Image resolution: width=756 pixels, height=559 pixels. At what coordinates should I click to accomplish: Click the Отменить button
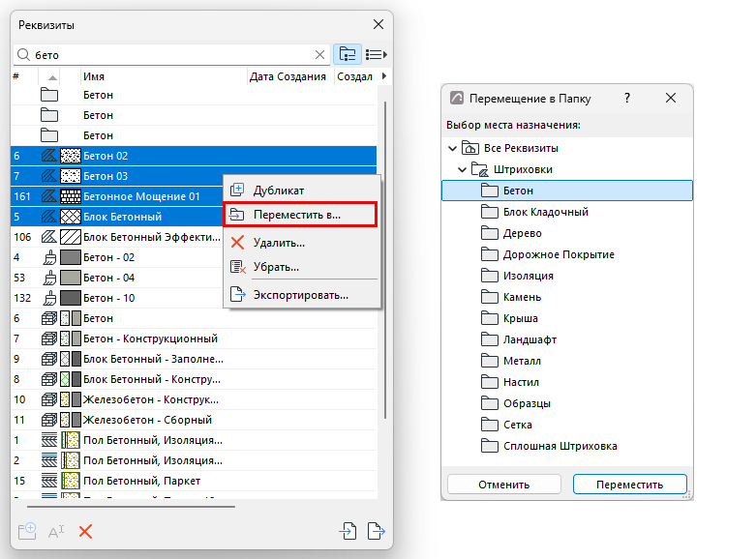click(504, 485)
